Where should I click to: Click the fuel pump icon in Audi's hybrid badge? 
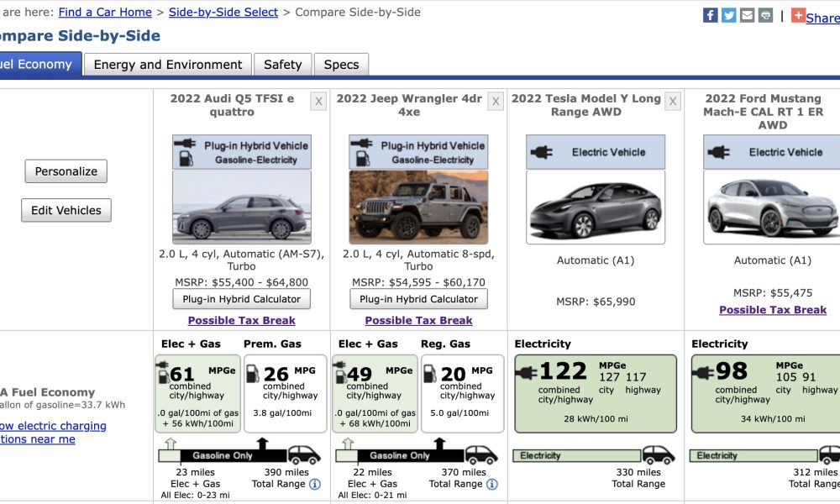[x=186, y=159]
